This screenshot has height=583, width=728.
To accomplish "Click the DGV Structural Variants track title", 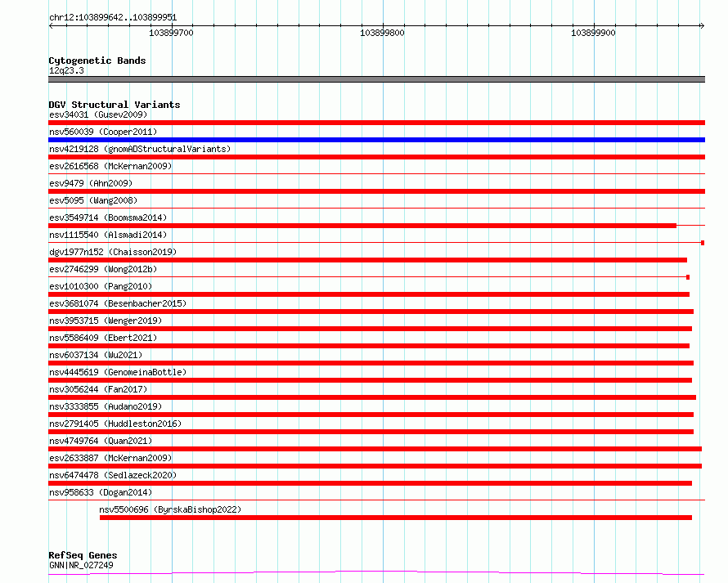I will [115, 105].
